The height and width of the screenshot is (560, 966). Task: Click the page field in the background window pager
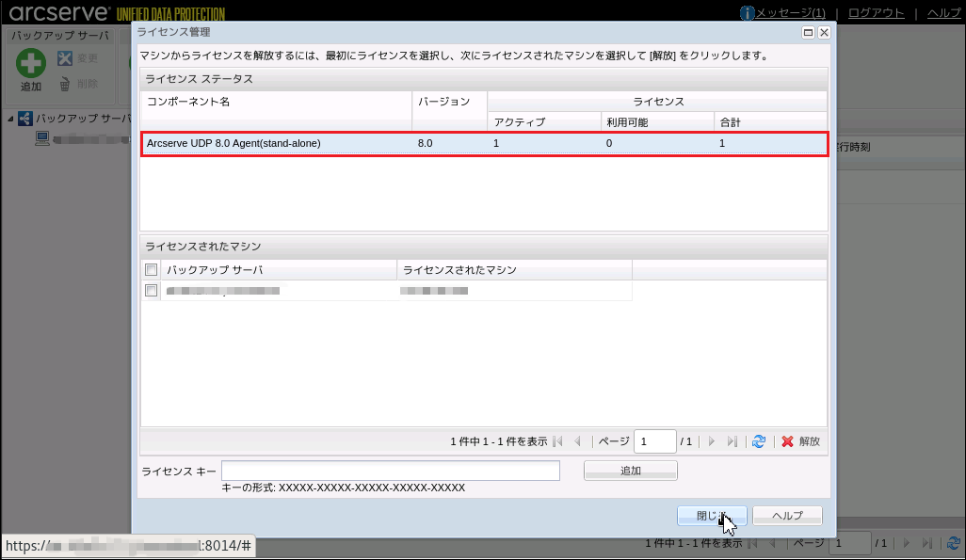(x=849, y=543)
